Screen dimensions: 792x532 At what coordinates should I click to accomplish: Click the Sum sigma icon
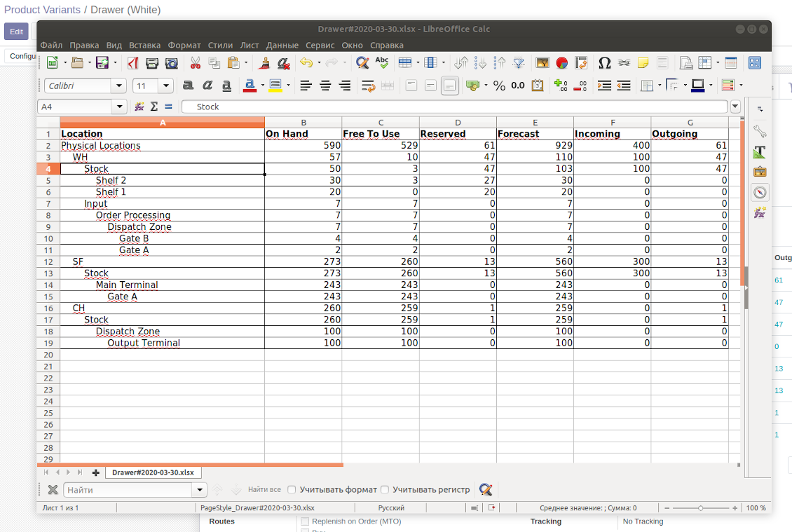click(154, 107)
